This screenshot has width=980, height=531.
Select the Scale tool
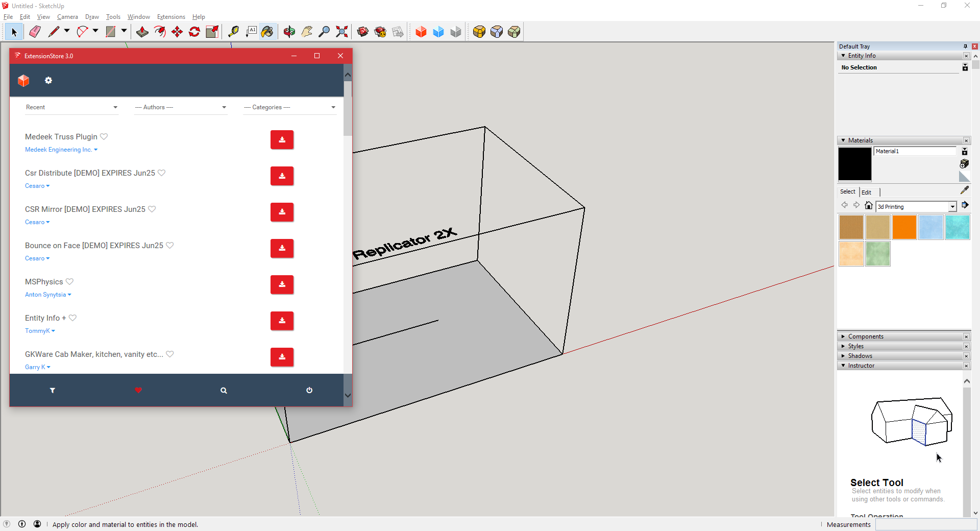212,32
